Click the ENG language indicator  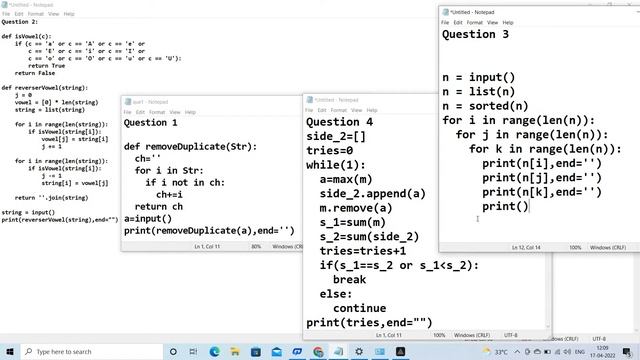tap(580, 351)
